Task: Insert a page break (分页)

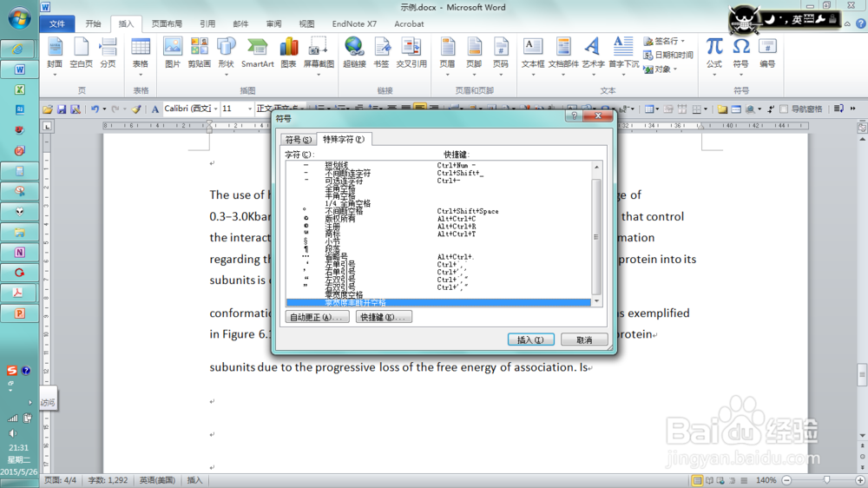Action: pyautogui.click(x=108, y=54)
